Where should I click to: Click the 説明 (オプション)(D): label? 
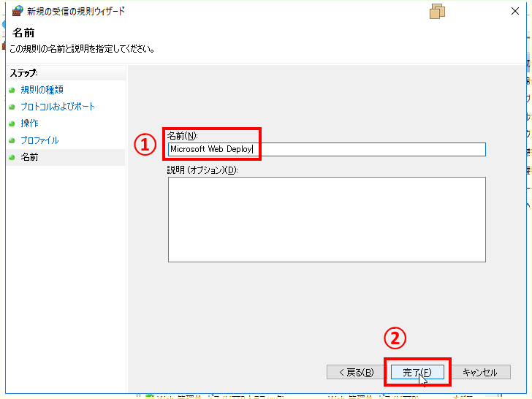pos(202,170)
